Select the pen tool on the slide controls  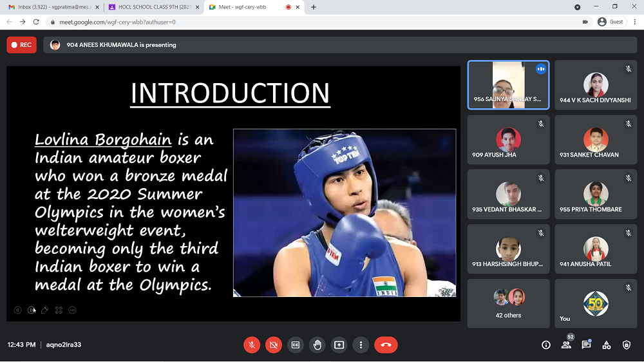[44, 310]
